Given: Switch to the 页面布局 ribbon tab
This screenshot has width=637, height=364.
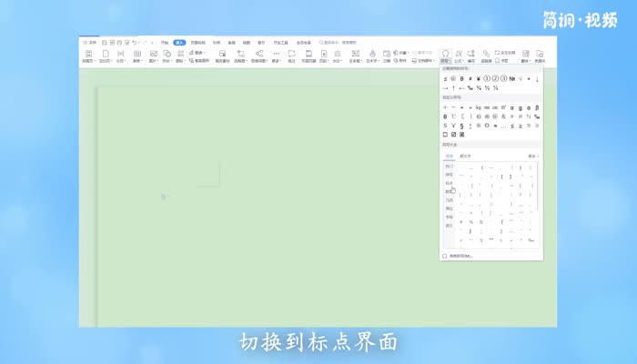Looking at the screenshot, I should point(197,42).
